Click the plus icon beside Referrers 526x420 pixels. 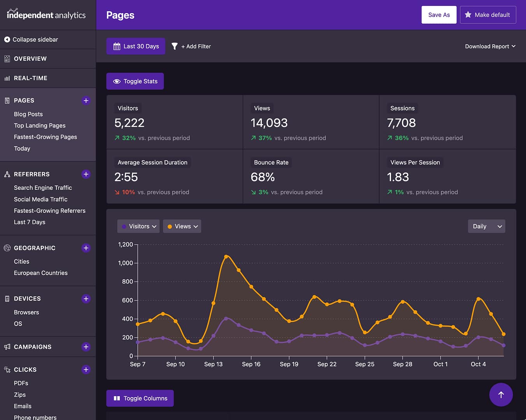coord(86,174)
